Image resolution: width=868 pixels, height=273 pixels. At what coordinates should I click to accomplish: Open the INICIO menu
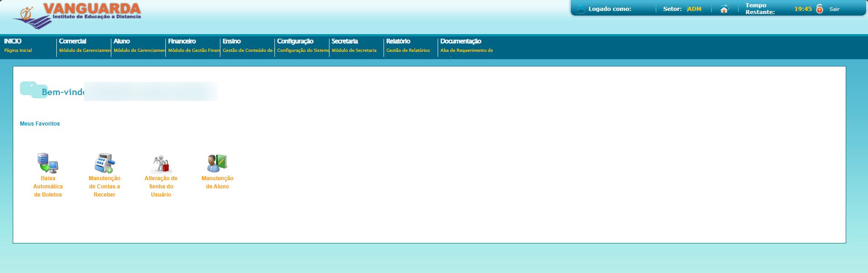[13, 41]
